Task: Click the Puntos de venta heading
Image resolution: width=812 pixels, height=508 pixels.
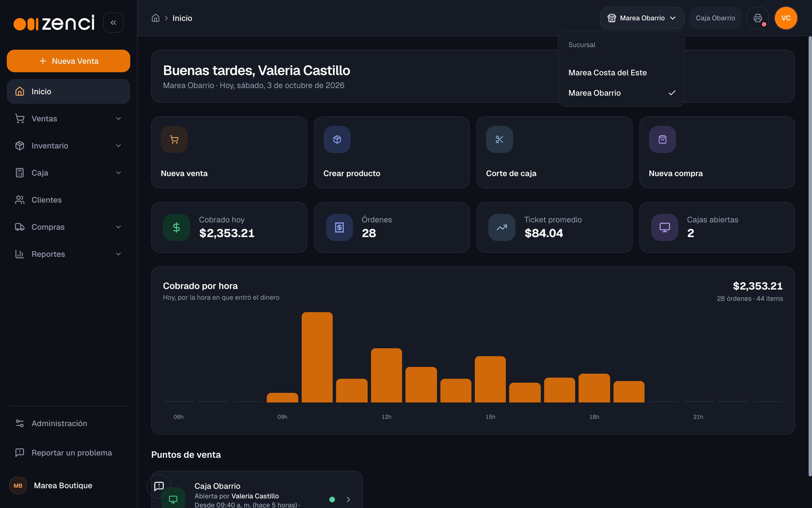Action: 186,455
